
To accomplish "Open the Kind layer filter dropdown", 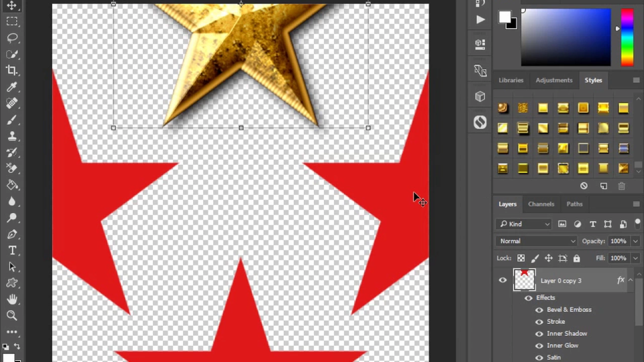I will [x=524, y=224].
